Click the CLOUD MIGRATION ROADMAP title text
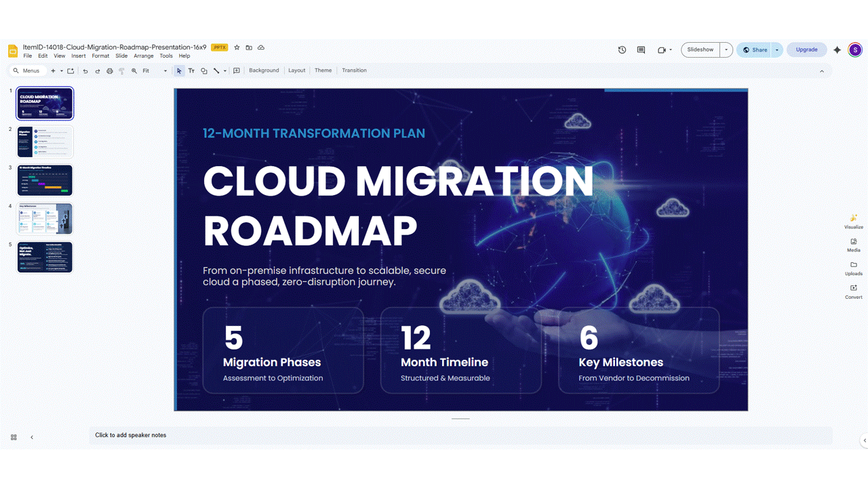Image resolution: width=868 pixels, height=488 pixels. 398,206
